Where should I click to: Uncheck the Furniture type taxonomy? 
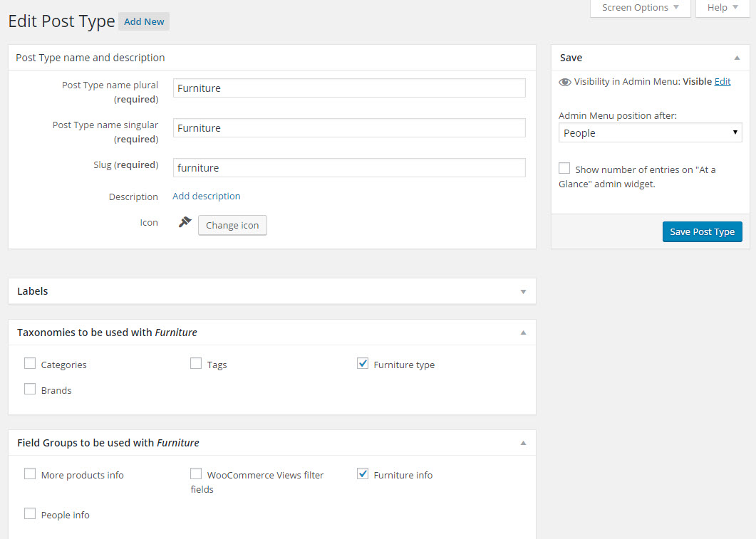363,363
